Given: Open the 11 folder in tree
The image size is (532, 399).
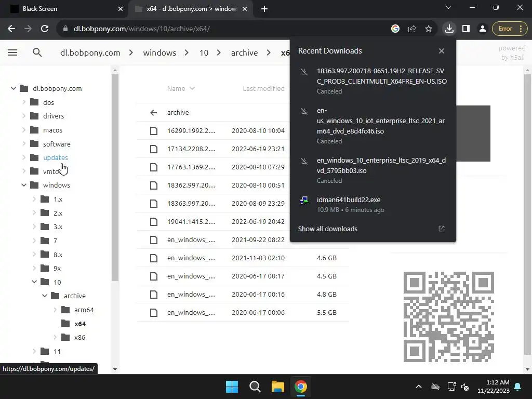Looking at the screenshot, I should pos(57,352).
